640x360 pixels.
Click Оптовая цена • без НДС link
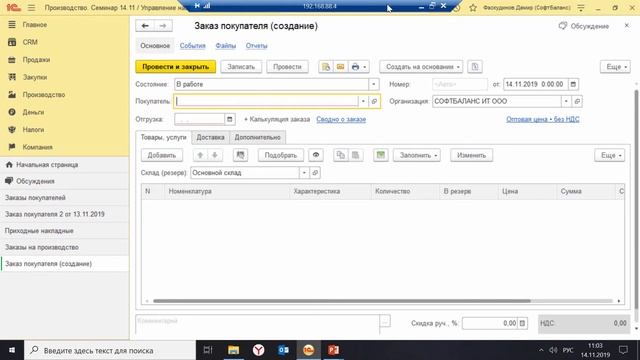click(542, 119)
